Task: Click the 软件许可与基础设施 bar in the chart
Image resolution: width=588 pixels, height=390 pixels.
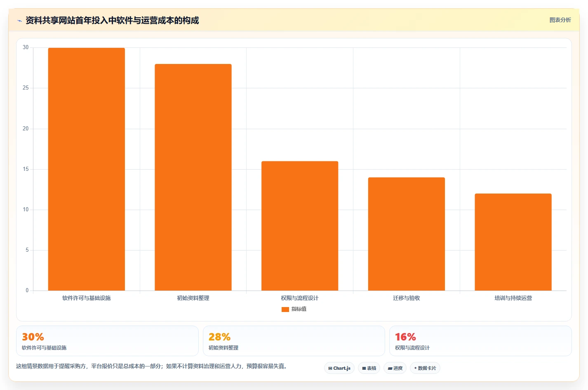Action: click(x=87, y=169)
